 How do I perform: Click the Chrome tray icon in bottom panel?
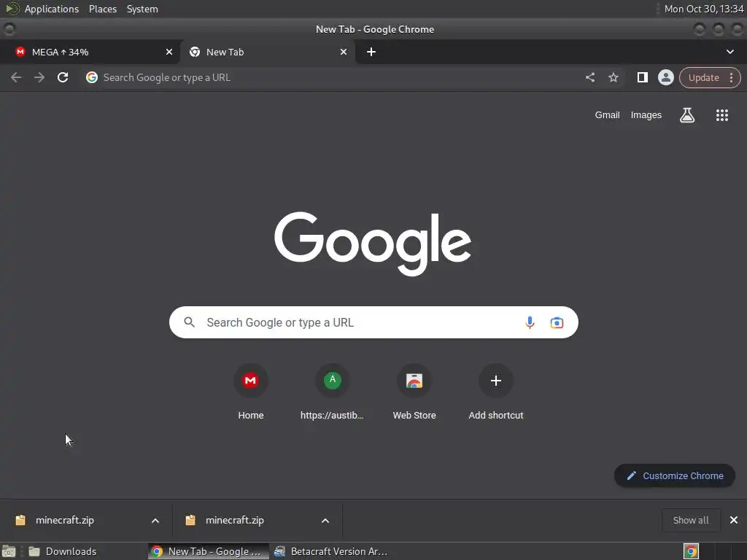[x=691, y=551]
